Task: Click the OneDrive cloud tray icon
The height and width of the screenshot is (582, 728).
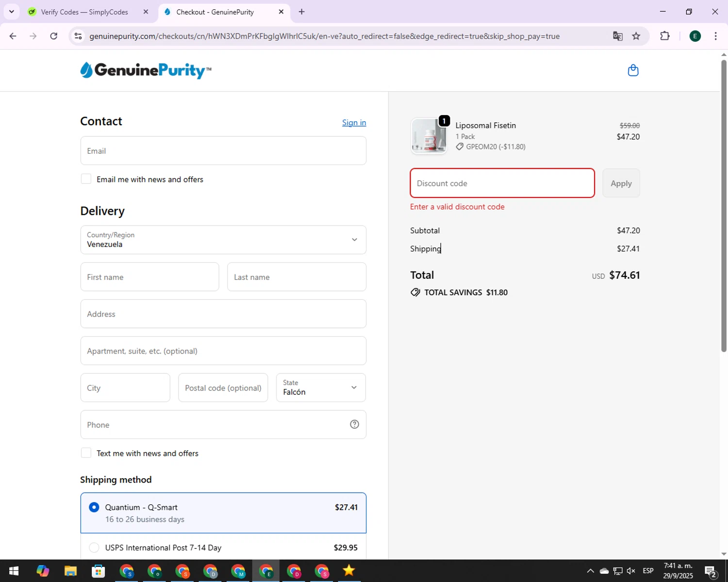Action: click(x=604, y=571)
